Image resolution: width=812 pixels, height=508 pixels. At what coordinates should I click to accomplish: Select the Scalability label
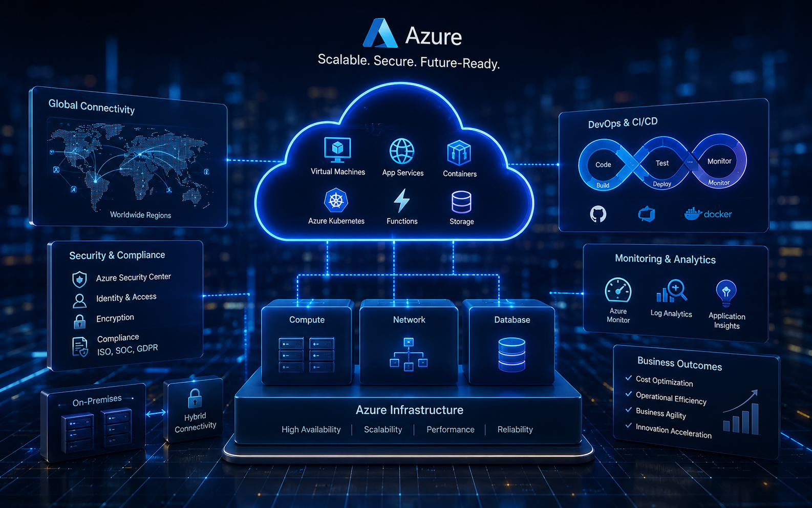click(383, 430)
